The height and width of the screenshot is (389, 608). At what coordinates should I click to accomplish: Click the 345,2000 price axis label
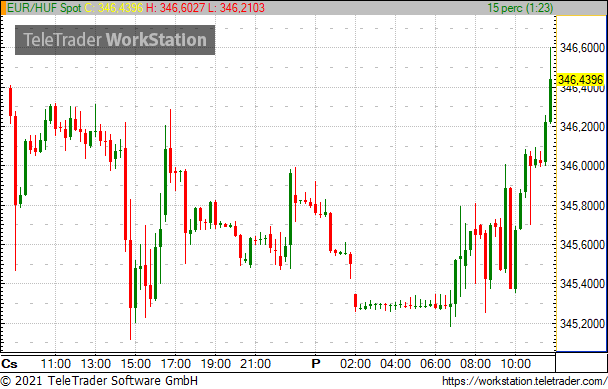tap(582, 323)
